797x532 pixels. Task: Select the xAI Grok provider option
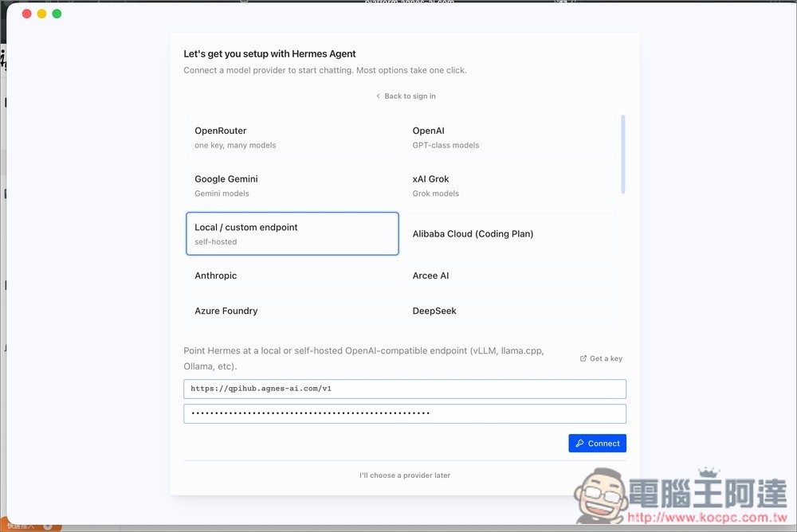[x=510, y=186]
